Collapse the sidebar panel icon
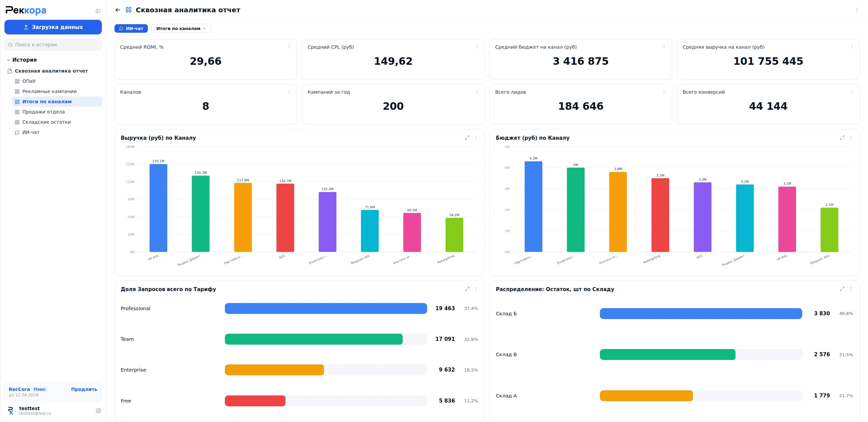This screenshot has width=868, height=422. click(98, 11)
